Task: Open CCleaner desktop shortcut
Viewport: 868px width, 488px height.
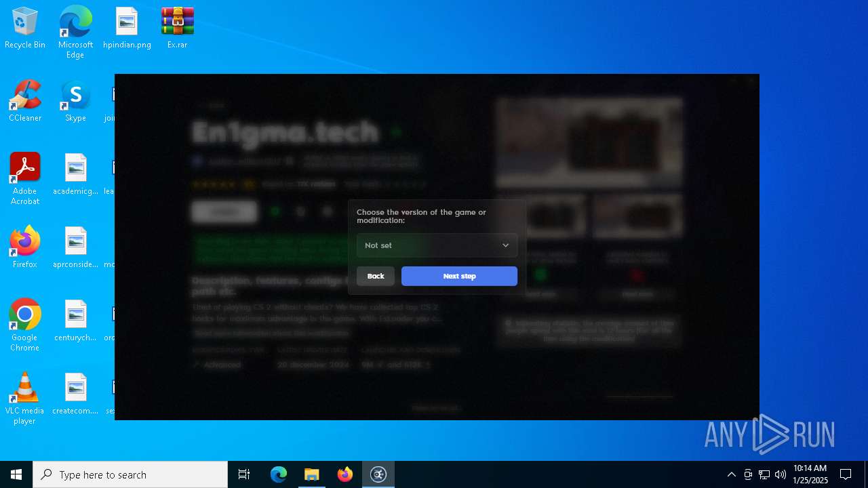Action: [25, 102]
